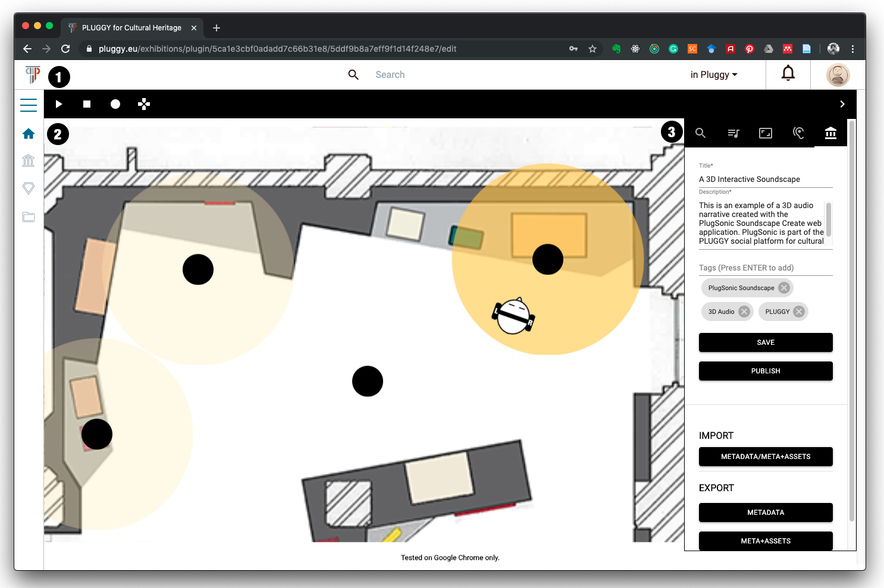Switch to the exhibition (museum) tab in side panel
The height and width of the screenshot is (588, 884).
[831, 133]
